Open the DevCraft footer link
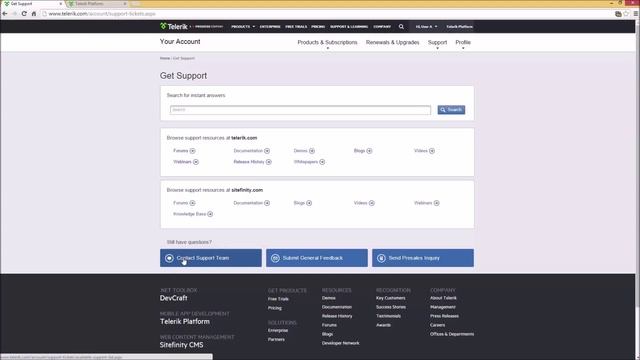The image size is (640, 360). (173, 298)
